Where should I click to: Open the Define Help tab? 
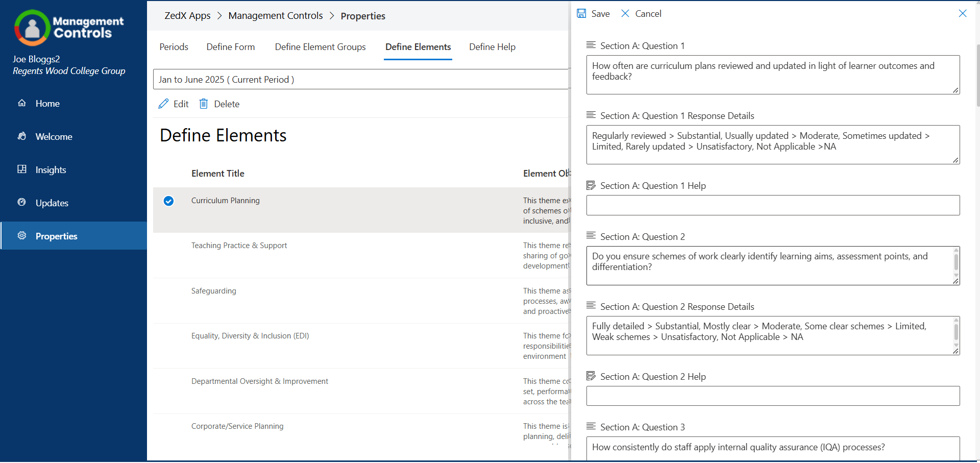tap(493, 47)
